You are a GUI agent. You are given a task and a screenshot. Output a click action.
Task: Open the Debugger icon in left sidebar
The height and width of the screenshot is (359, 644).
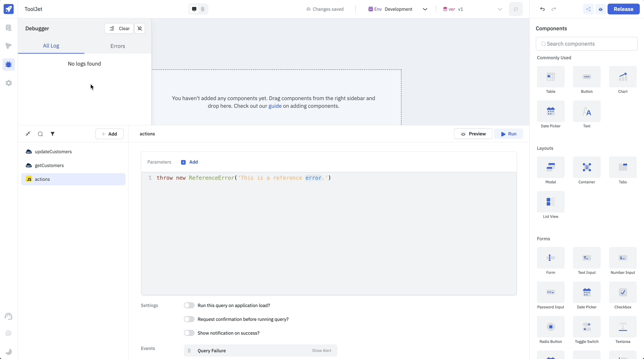tap(8, 64)
